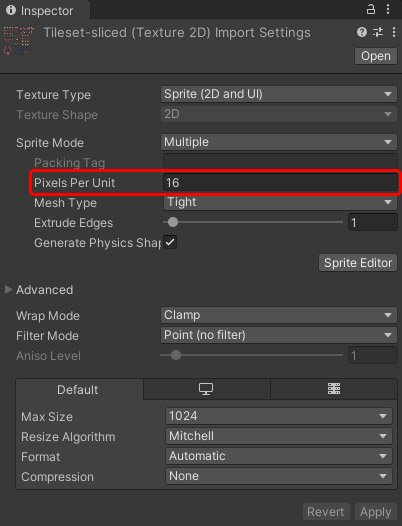Open the Texture Type dropdown
The width and height of the screenshot is (402, 526).
click(x=279, y=94)
